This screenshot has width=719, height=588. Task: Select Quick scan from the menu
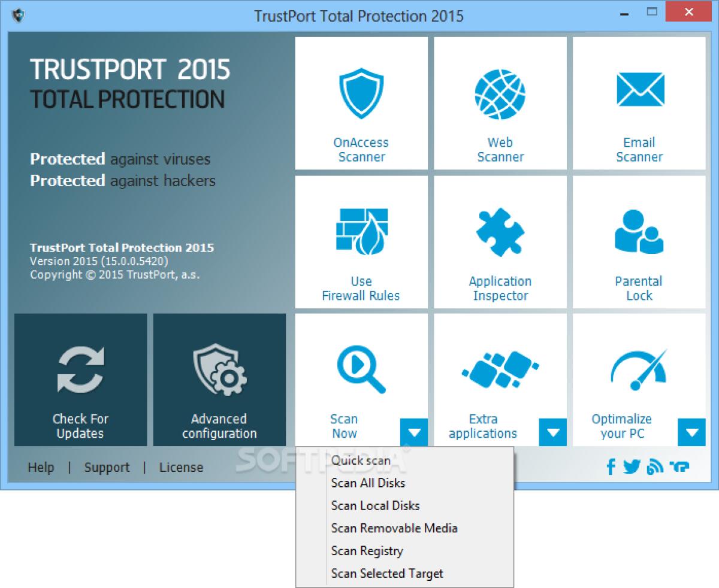click(361, 460)
